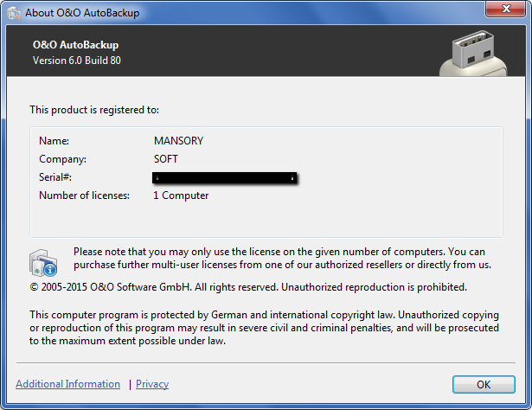Click the redacted serial number field
This screenshot has height=410, width=532.
pos(225,177)
